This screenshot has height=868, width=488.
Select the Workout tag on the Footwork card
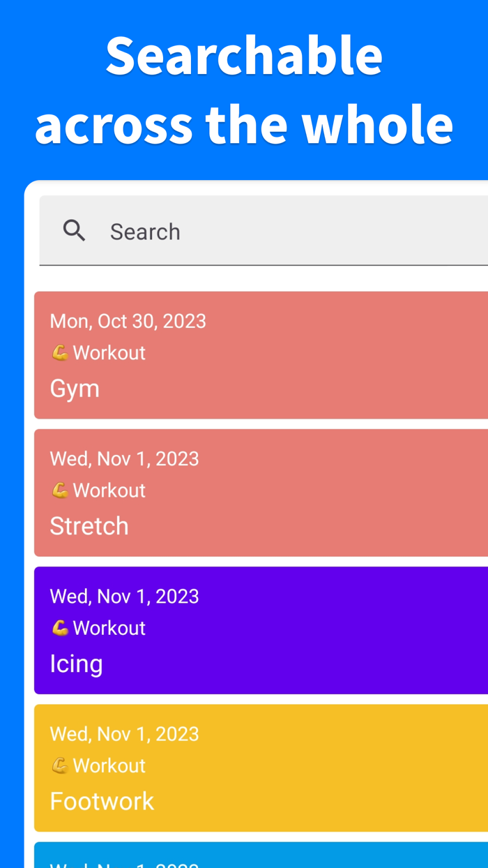pyautogui.click(x=109, y=764)
